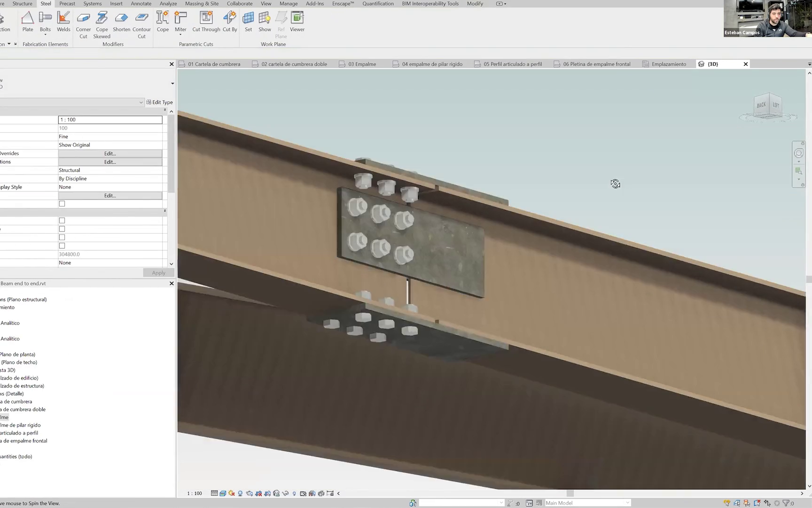This screenshot has height=508, width=812.
Task: Enable the first checkbox under the section divider
Action: click(62, 221)
